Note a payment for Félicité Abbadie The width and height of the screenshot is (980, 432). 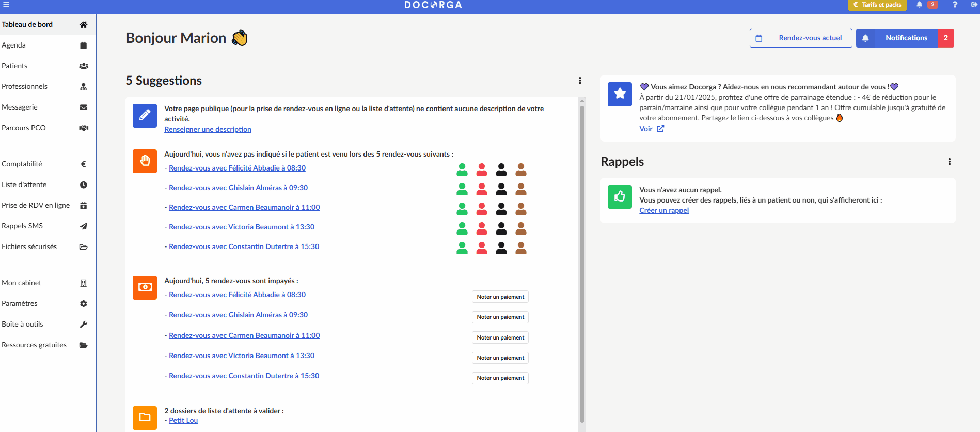pos(500,297)
